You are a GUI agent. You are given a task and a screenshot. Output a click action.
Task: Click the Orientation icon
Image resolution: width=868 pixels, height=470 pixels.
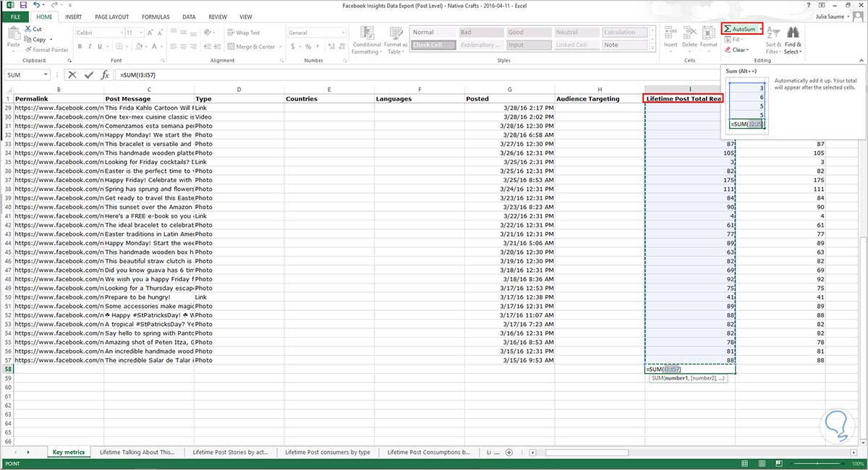(x=209, y=33)
